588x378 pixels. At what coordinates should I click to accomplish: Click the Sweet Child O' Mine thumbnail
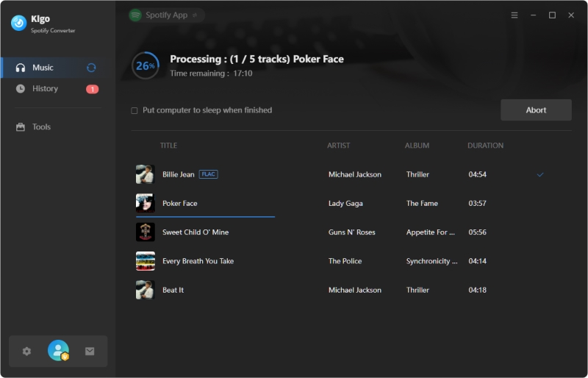[x=145, y=232]
